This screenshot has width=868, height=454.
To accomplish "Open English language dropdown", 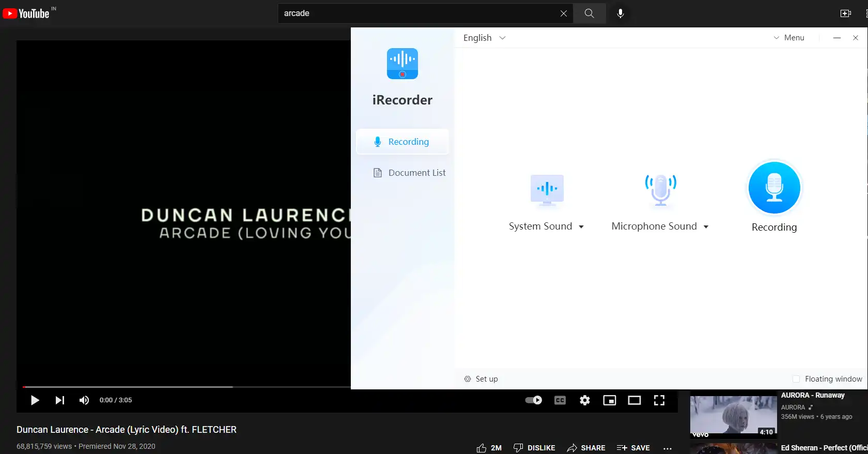I will click(x=485, y=38).
